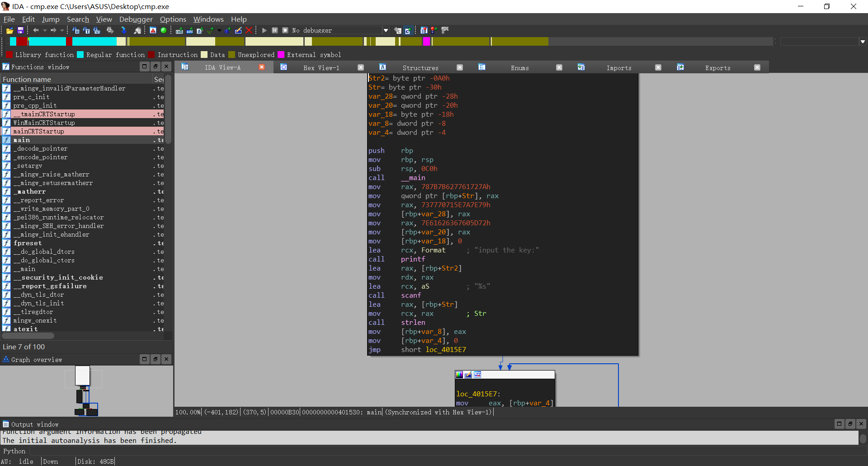Select the main function in Functions list

[22, 140]
